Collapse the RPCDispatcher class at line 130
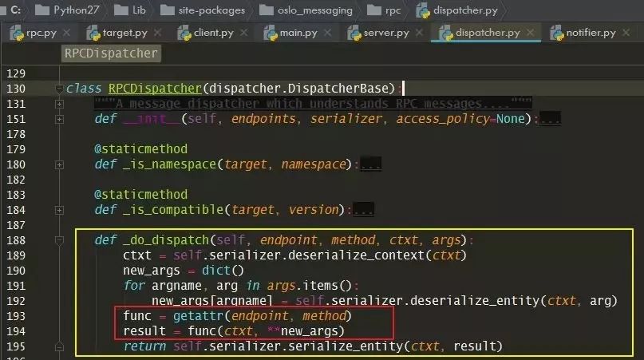This screenshot has width=644, height=360. 59,89
